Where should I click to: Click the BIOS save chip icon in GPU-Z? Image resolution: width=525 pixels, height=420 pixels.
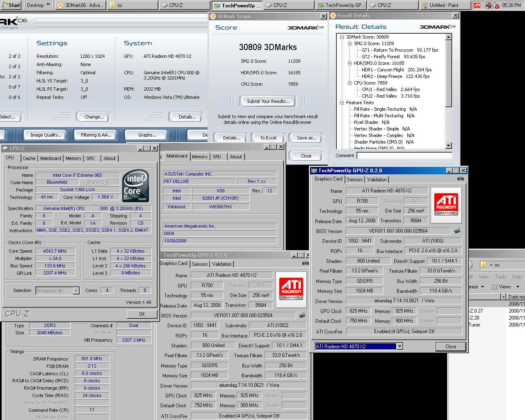click(x=457, y=231)
